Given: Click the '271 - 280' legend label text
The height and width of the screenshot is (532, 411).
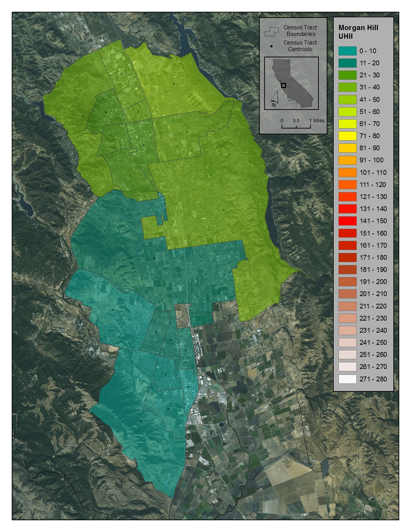Looking at the screenshot, I should point(373,379).
